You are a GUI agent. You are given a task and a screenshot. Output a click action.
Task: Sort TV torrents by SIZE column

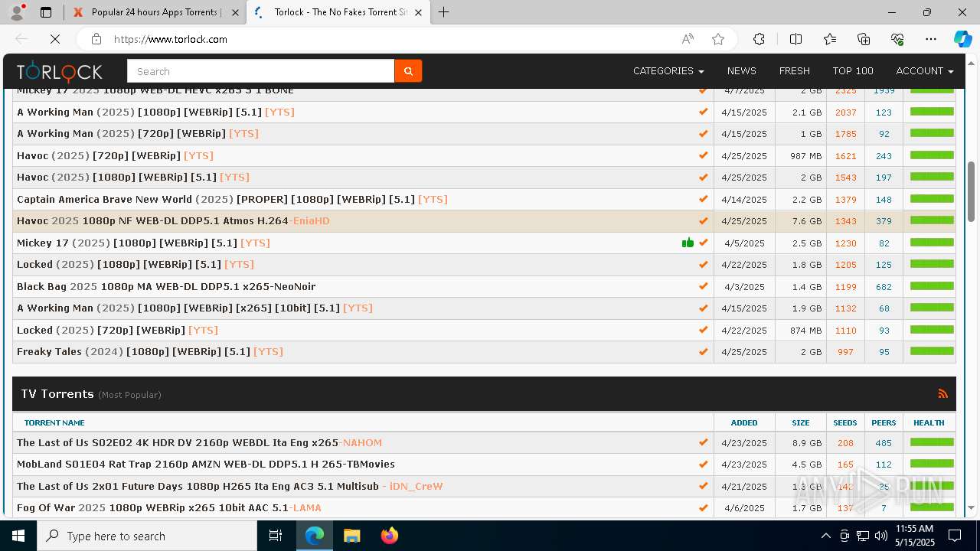coord(801,422)
